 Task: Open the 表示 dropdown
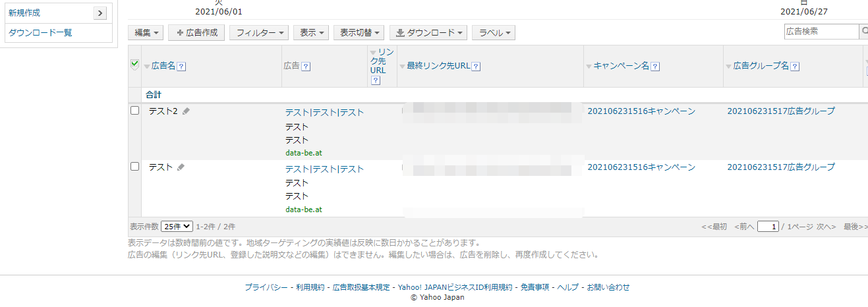pos(311,32)
